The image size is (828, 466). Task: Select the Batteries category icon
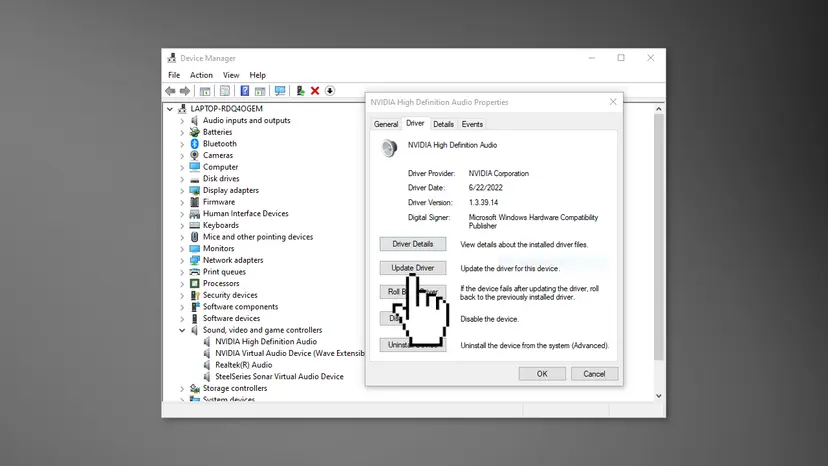click(194, 132)
